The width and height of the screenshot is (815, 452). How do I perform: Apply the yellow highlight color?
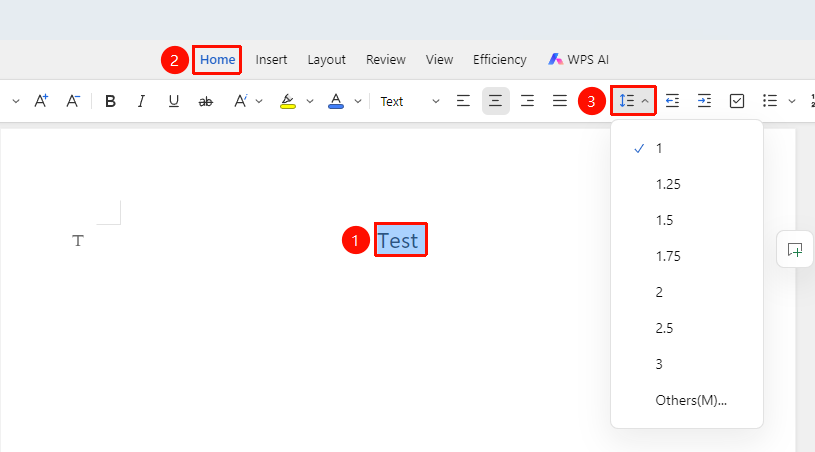click(x=287, y=101)
